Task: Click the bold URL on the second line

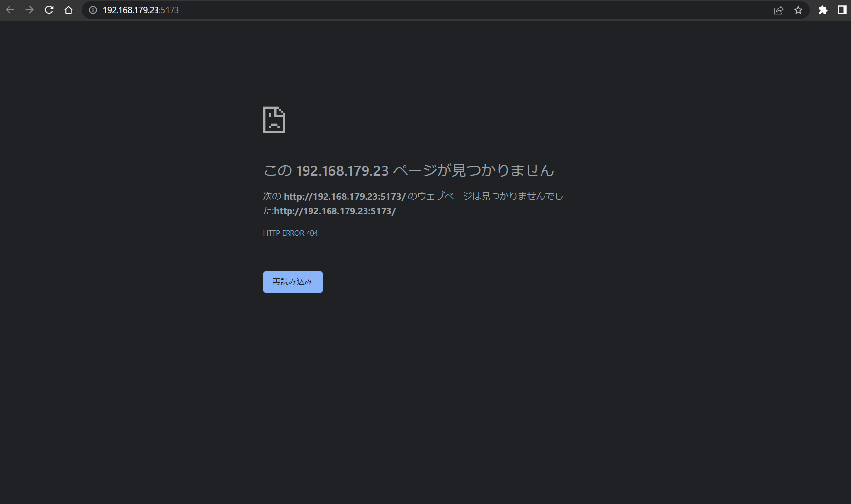Action: coord(335,211)
